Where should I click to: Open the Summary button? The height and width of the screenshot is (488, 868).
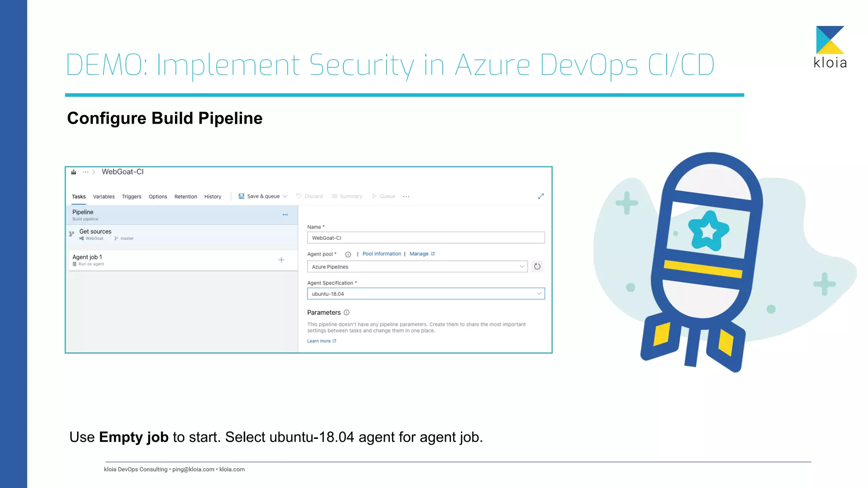347,196
